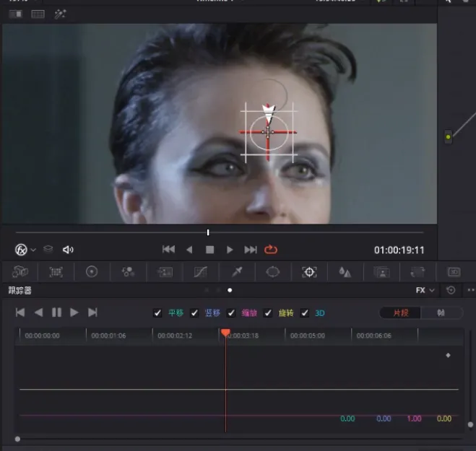Play the clip forward in the viewer transport
This screenshot has width=476, height=451.
click(x=230, y=250)
